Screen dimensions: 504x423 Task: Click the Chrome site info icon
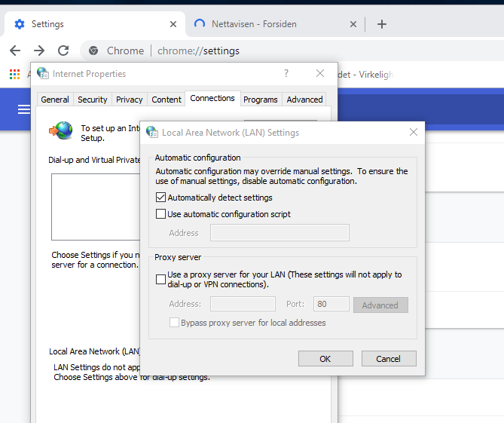(x=93, y=51)
